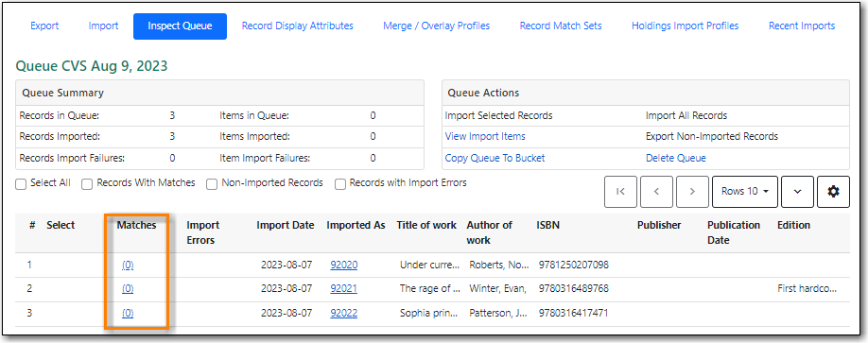Select the import date in the Patterson row
868x343 pixels.
286,313
